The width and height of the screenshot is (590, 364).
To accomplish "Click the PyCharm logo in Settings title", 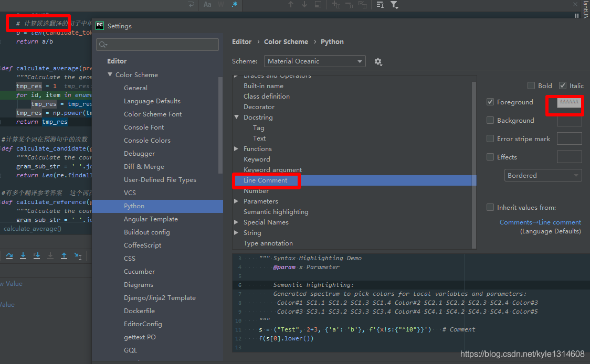I will point(100,26).
